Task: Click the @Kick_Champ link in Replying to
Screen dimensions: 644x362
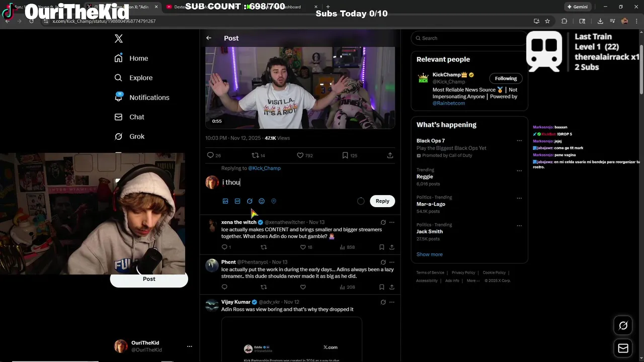Action: (264, 168)
